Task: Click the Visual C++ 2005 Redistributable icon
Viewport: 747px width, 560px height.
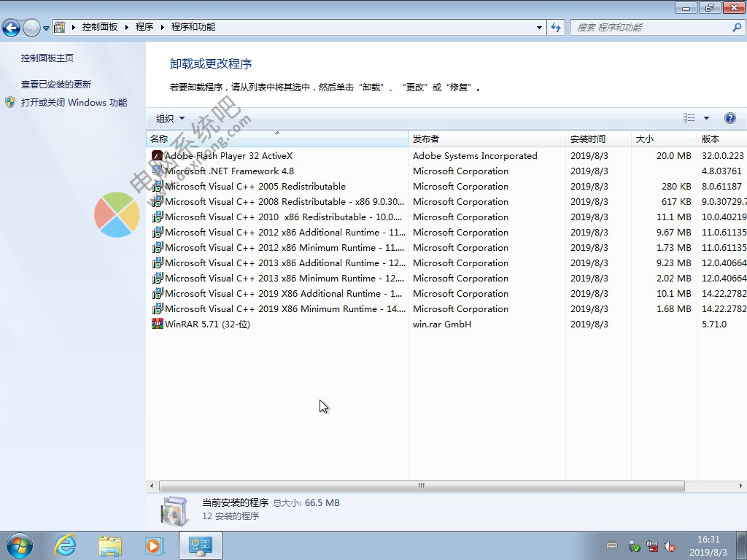Action: [158, 186]
